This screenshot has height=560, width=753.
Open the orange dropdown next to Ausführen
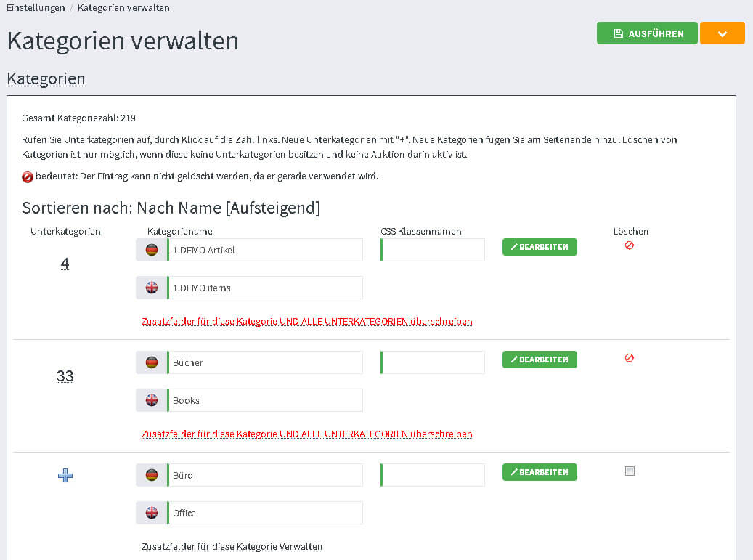click(x=722, y=33)
